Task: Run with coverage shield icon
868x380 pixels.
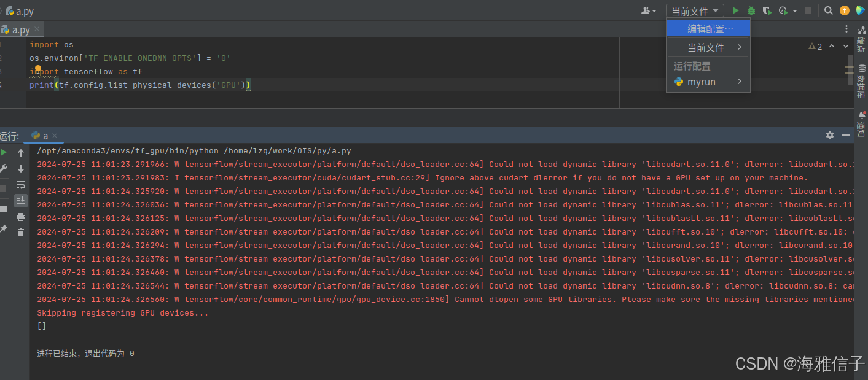Action: [x=767, y=10]
